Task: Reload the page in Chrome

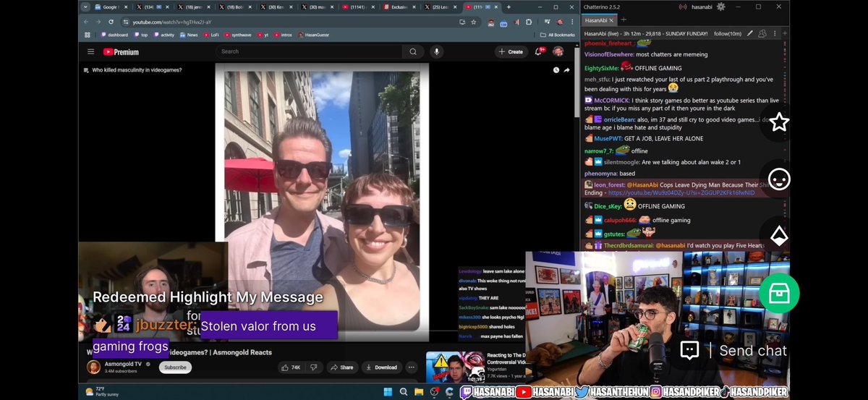Action: 110,22
